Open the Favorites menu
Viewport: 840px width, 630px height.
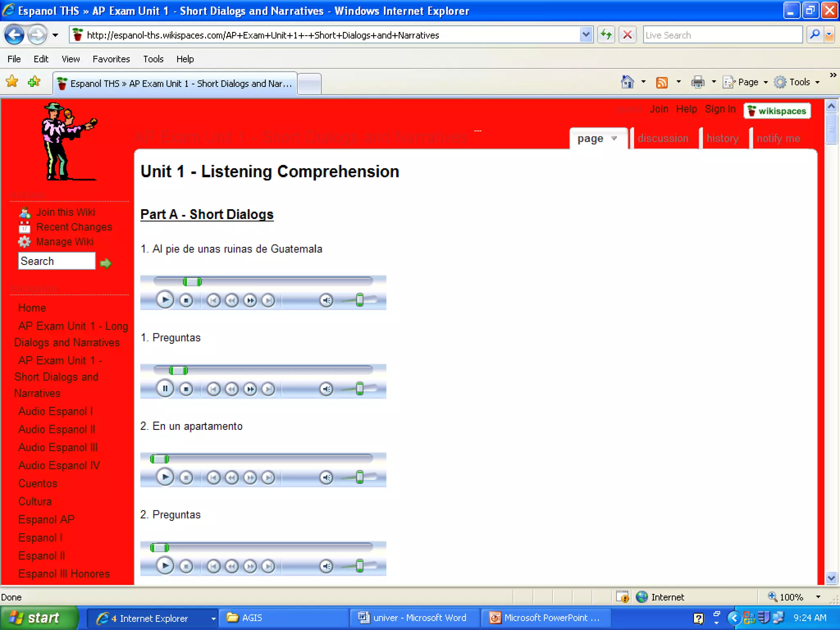111,59
